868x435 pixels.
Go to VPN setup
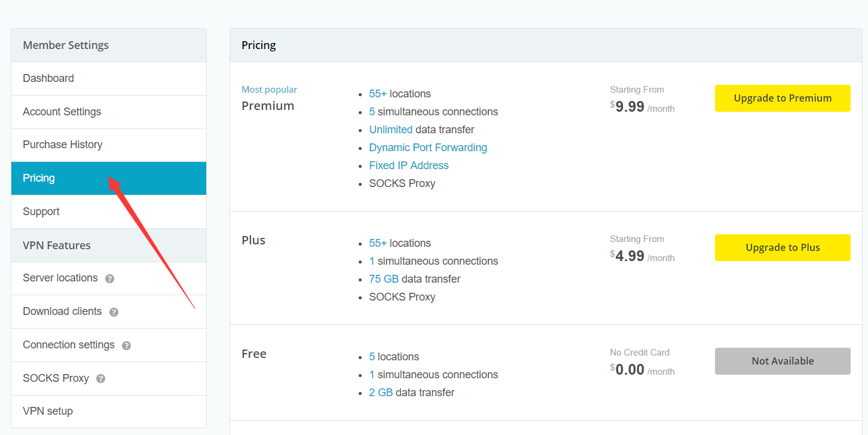click(48, 411)
